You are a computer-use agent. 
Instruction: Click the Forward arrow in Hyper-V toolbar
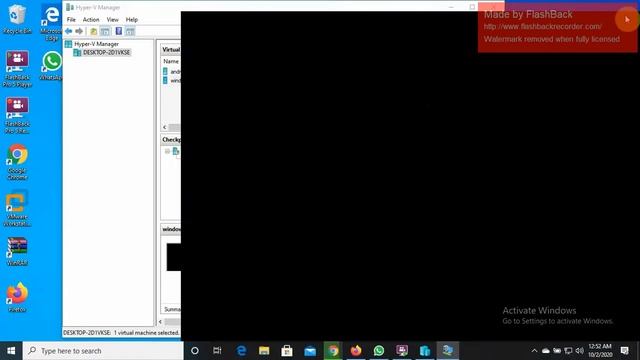(x=79, y=31)
